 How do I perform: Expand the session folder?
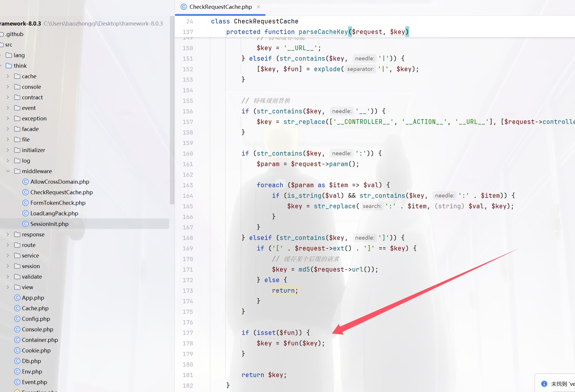pyautogui.click(x=8, y=266)
